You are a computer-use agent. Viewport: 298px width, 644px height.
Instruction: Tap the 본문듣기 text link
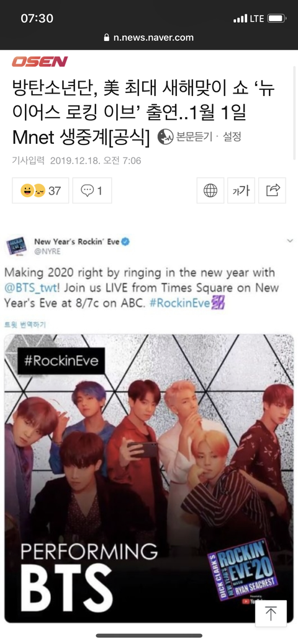point(194,137)
